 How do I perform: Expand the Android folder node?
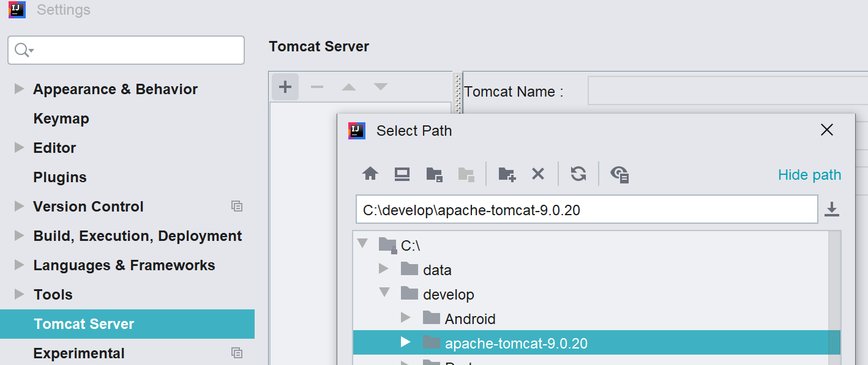(405, 317)
